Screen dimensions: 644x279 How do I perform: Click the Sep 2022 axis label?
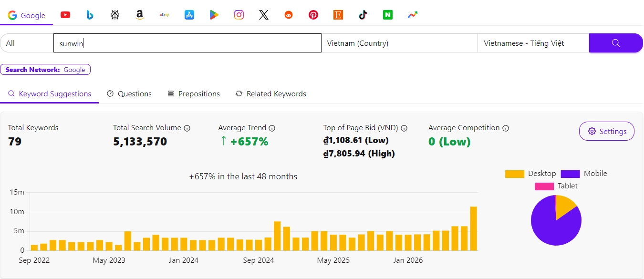coord(34,260)
